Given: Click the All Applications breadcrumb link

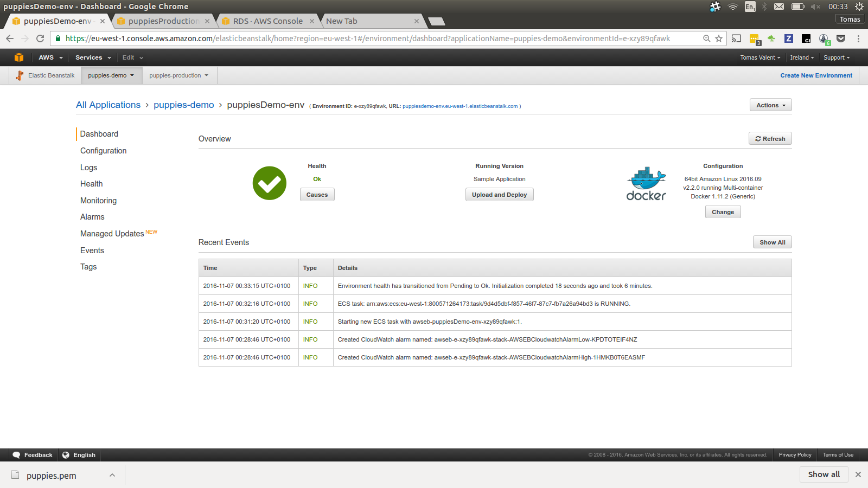Looking at the screenshot, I should [x=108, y=105].
